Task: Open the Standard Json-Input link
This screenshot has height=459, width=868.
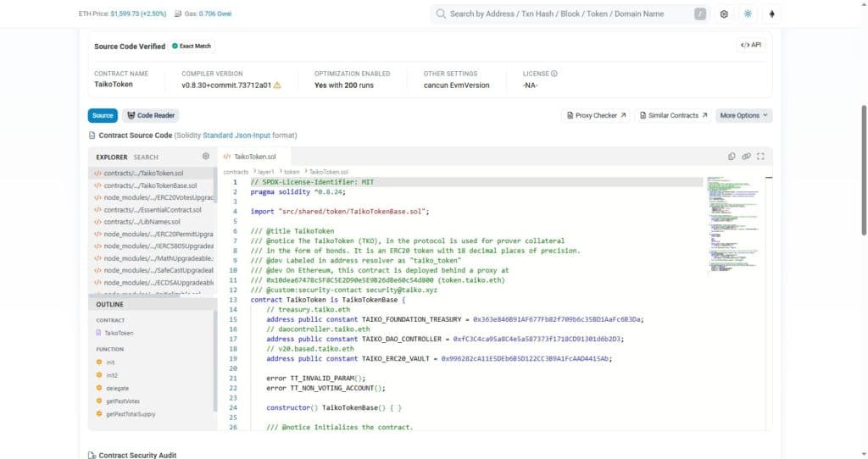Action: point(236,135)
